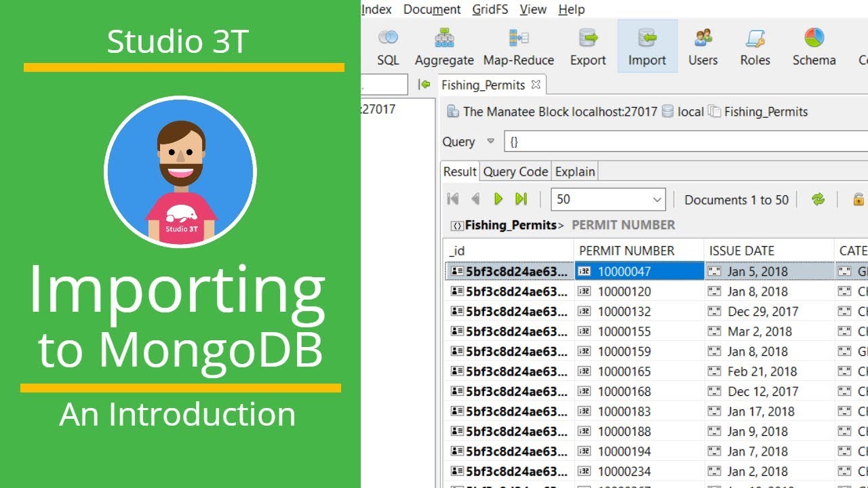Screen dimensions: 868x488
Task: Open the Aggregate tool
Action: coord(444,46)
